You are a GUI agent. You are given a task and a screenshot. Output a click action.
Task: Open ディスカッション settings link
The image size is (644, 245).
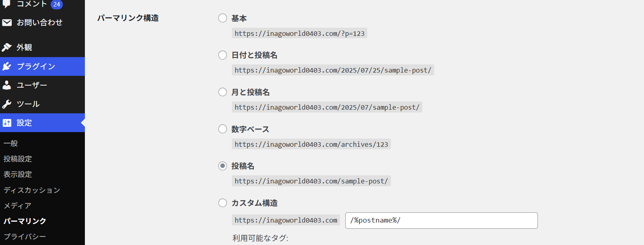(x=32, y=190)
